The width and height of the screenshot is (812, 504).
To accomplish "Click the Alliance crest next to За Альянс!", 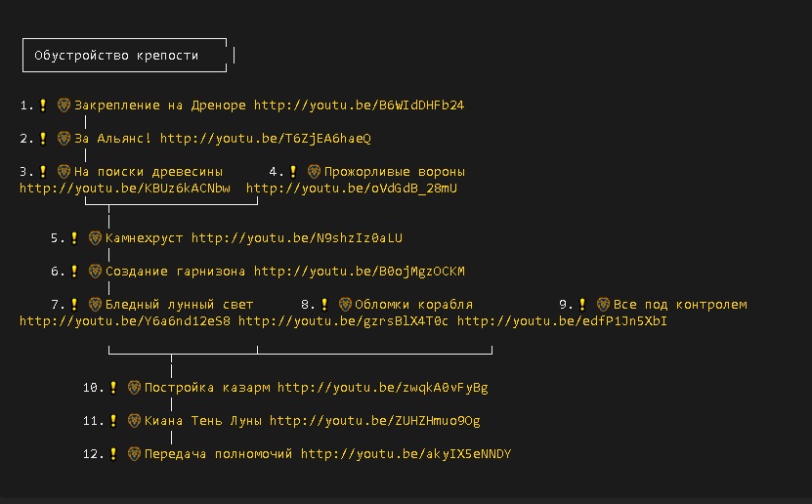I will pos(64,139).
